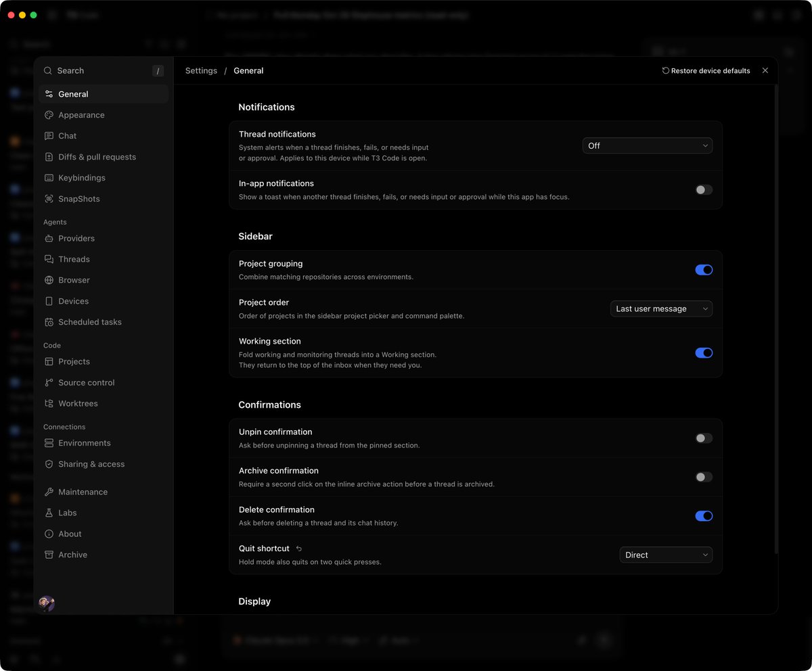Click the Display section heading

tap(254, 601)
